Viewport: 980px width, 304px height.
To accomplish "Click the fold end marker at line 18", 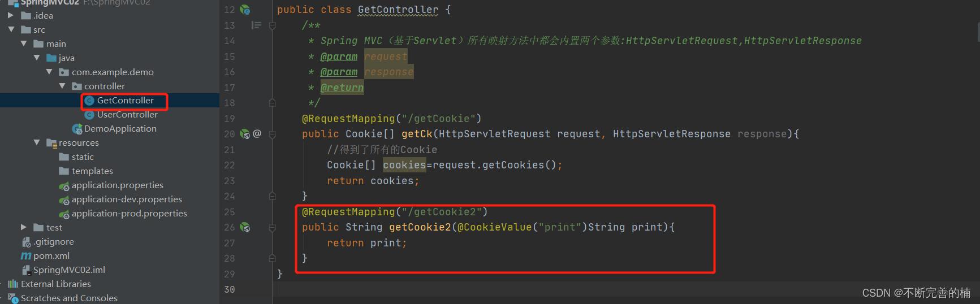I will (273, 103).
